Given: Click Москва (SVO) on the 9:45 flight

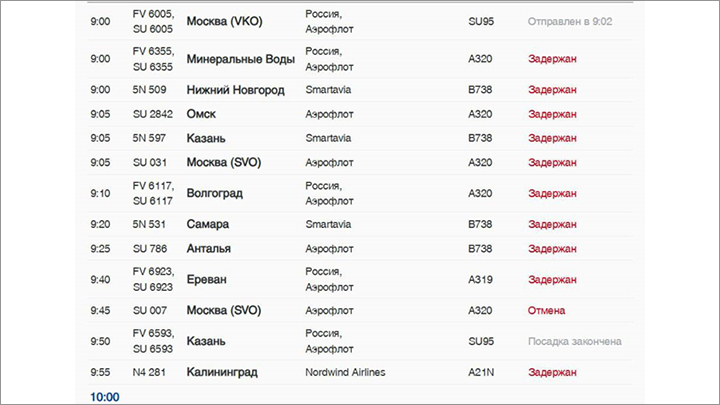Looking at the screenshot, I should pyautogui.click(x=223, y=310).
